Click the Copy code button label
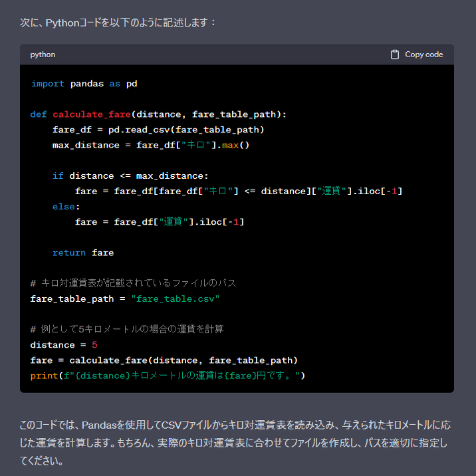Viewport: 476px width, 476px height. tap(423, 55)
